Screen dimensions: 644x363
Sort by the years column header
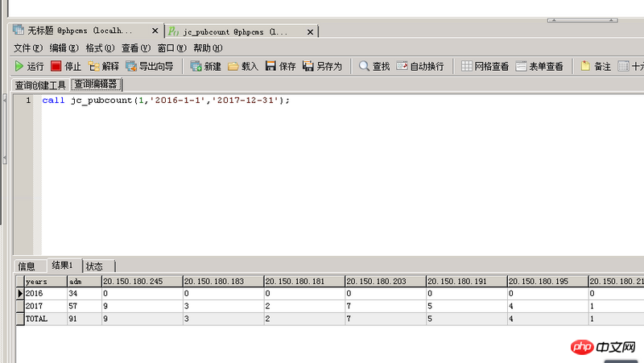(46, 281)
